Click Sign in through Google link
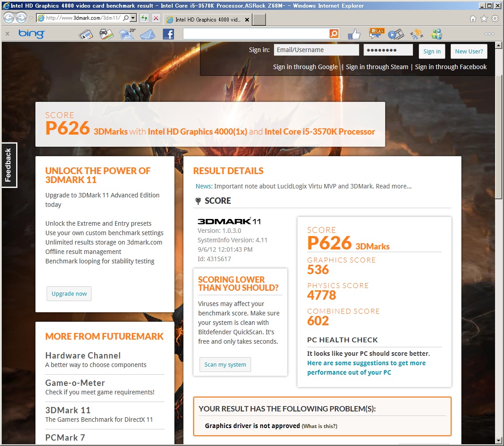This screenshot has height=446, width=504. 305,67
